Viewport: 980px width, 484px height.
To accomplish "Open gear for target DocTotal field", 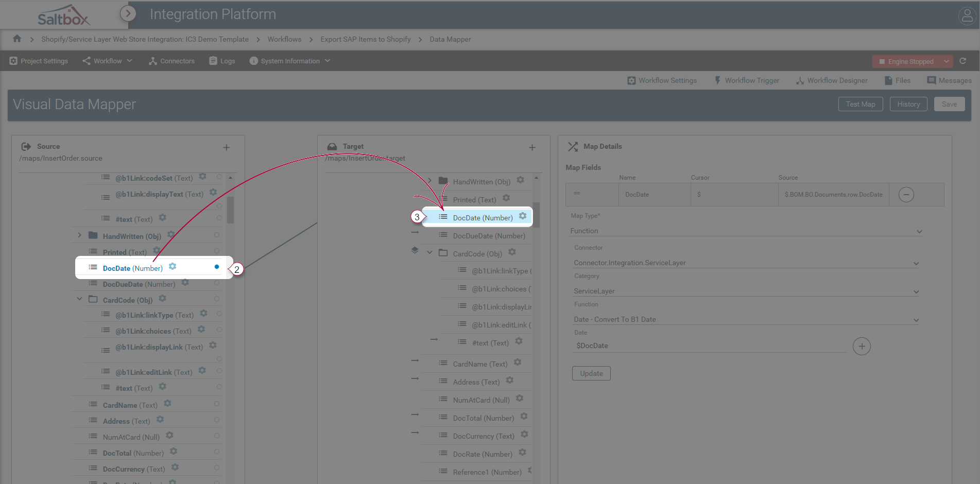I will [524, 417].
